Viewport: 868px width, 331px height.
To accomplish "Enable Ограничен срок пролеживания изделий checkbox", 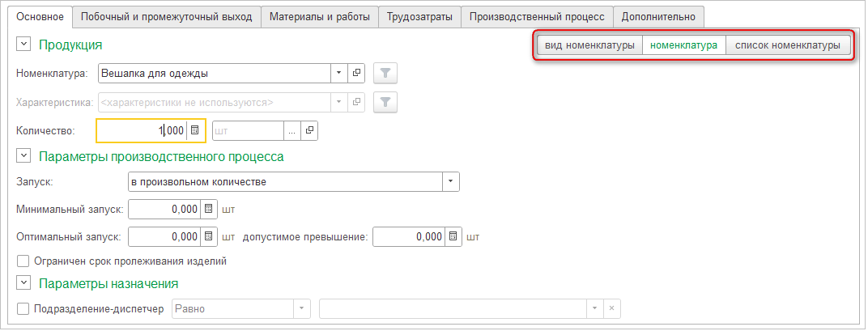I will [23, 261].
